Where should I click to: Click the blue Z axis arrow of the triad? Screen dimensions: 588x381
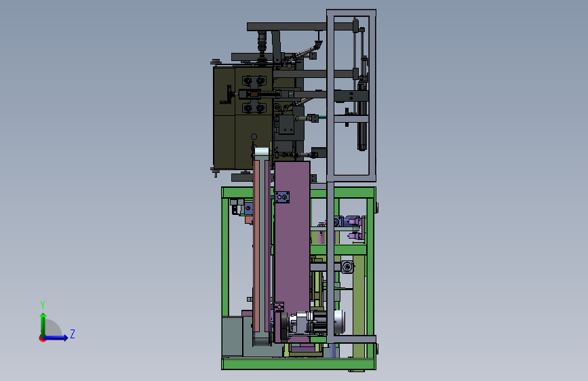[56, 338]
